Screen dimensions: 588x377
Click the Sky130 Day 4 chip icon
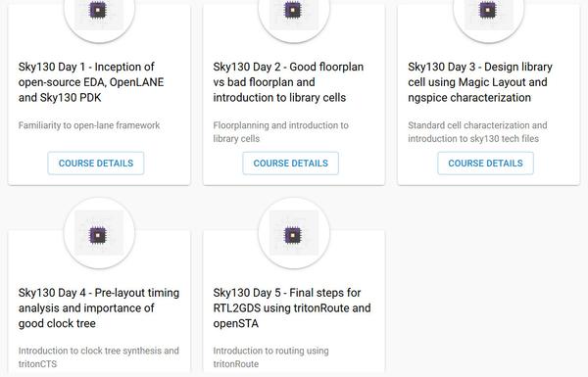tap(98, 235)
